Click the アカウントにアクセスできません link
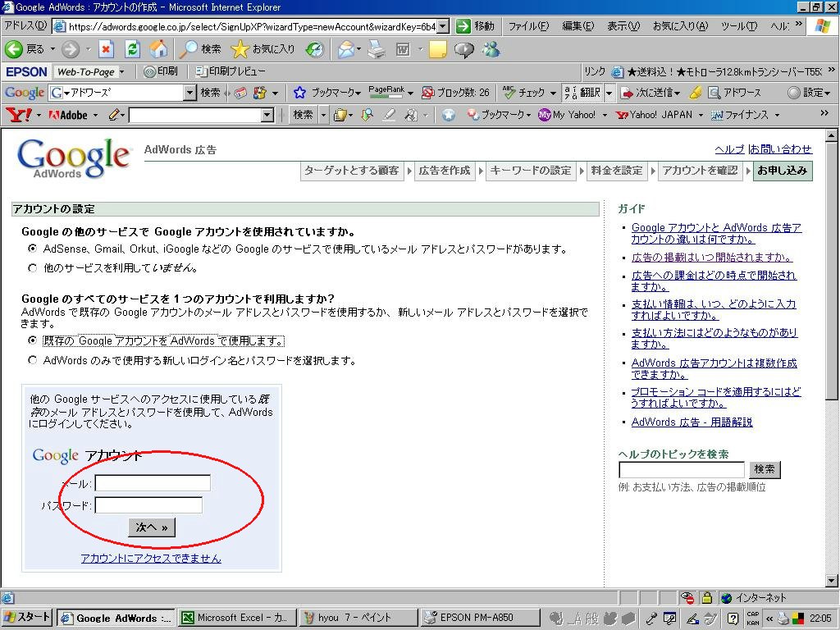840x630 pixels. 151,558
